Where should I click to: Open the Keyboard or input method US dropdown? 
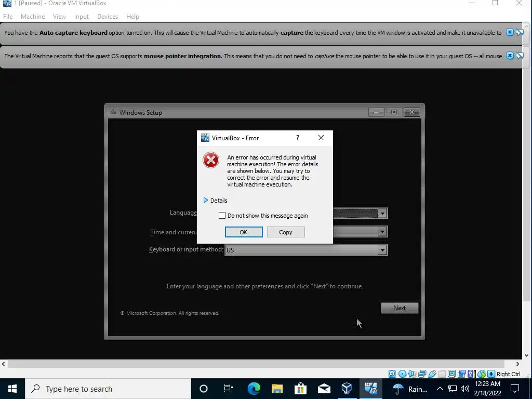[305, 250]
